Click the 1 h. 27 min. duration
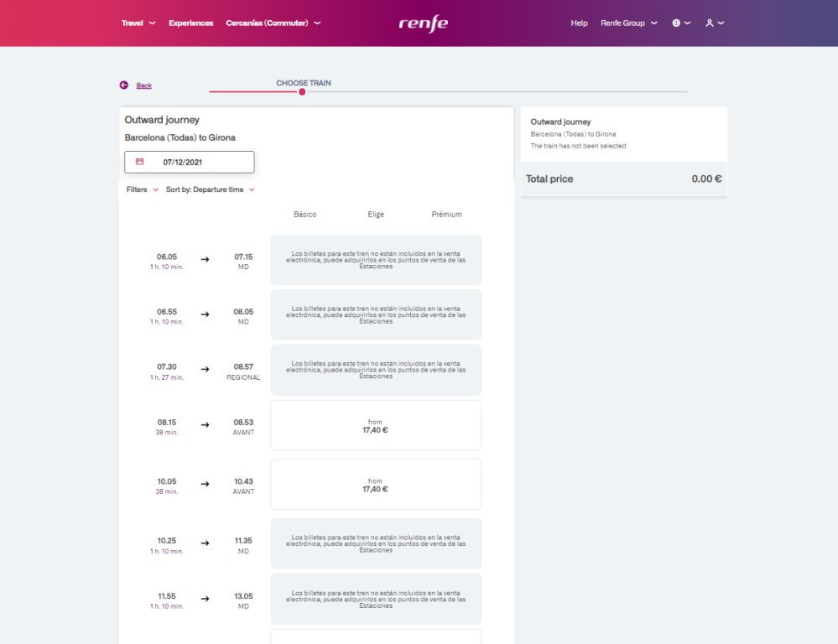 tap(167, 377)
